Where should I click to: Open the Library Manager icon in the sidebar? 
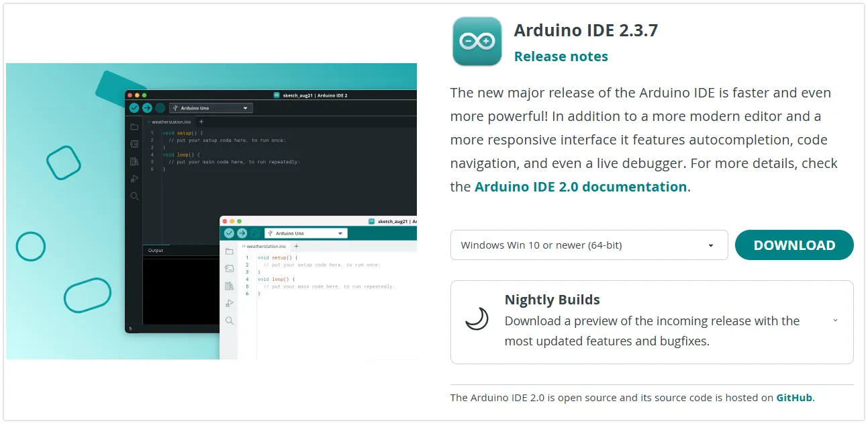pyautogui.click(x=134, y=161)
